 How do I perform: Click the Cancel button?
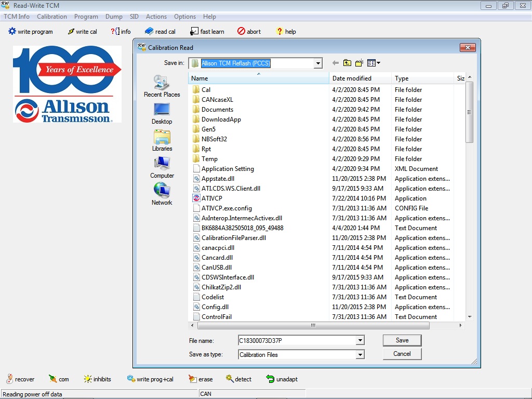[x=402, y=354]
